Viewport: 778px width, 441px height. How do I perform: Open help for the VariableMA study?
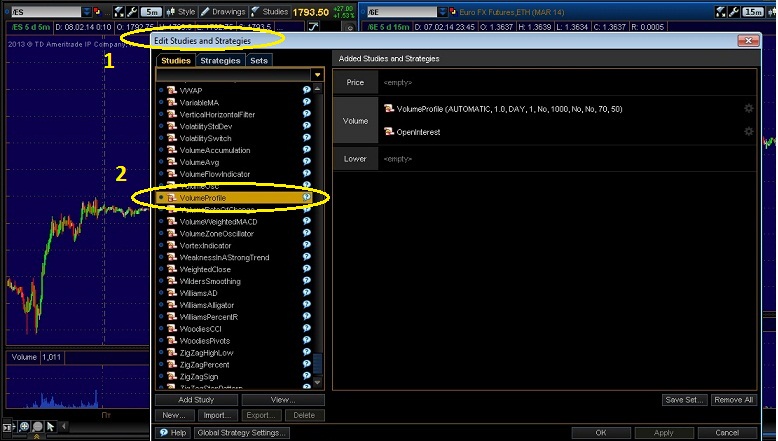(x=307, y=102)
